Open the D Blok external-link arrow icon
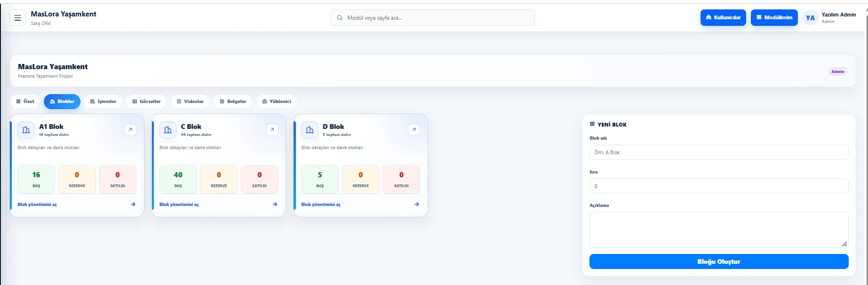The height and width of the screenshot is (285, 868). [414, 130]
